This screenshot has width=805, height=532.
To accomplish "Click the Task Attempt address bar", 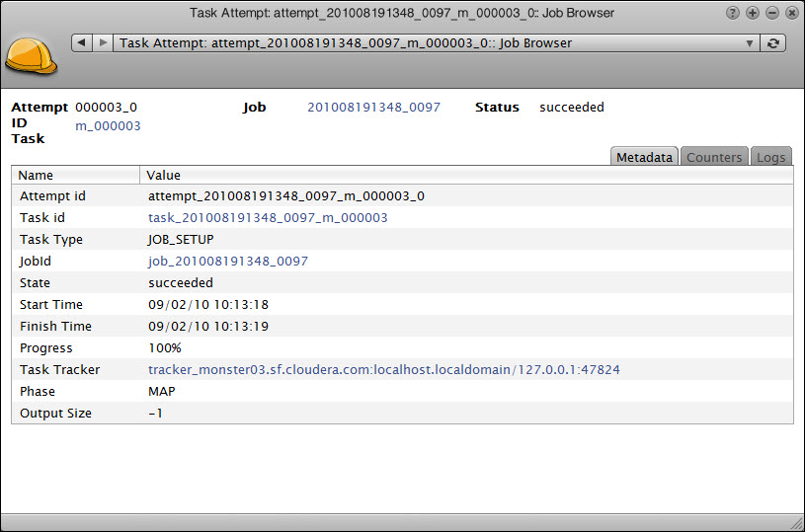I will 425,43.
